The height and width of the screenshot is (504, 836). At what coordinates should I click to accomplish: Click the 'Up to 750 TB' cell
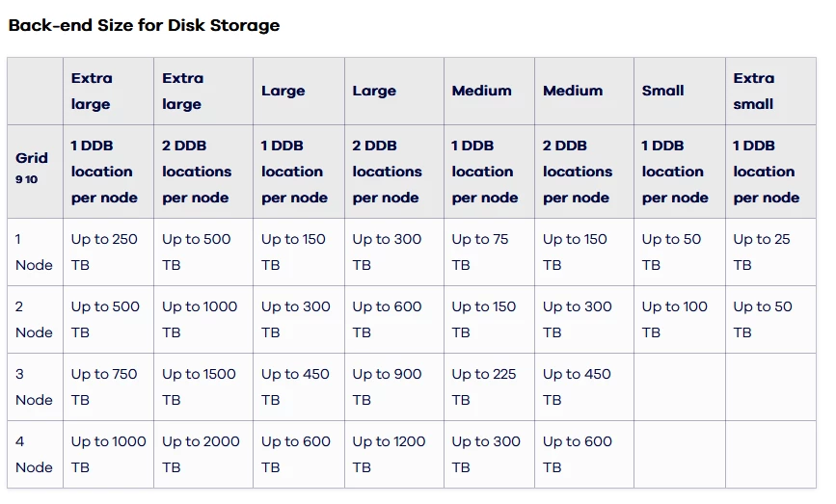tap(108, 386)
